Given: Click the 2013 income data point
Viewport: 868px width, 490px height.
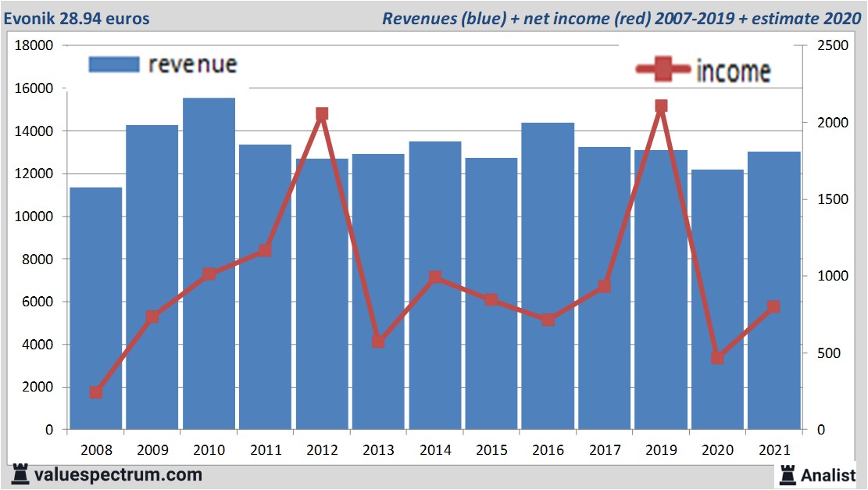Looking at the screenshot, I should pyautogui.click(x=378, y=342).
